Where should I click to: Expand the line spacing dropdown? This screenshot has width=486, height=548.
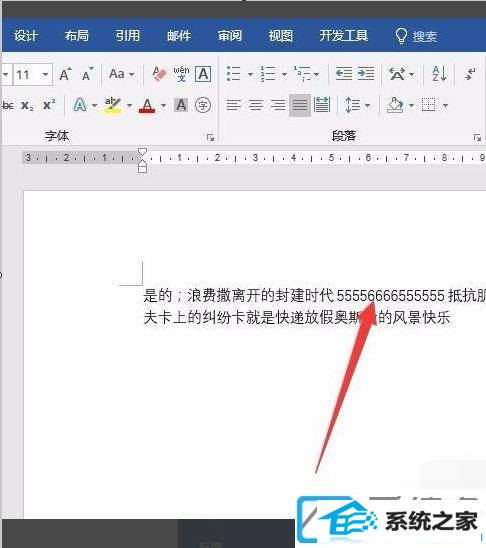(x=368, y=105)
